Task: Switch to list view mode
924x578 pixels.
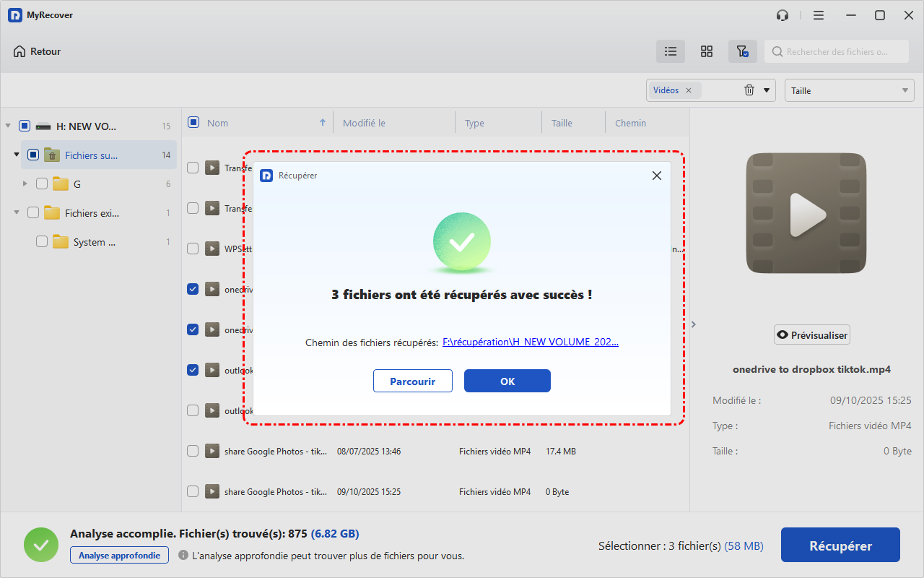Action: (671, 51)
